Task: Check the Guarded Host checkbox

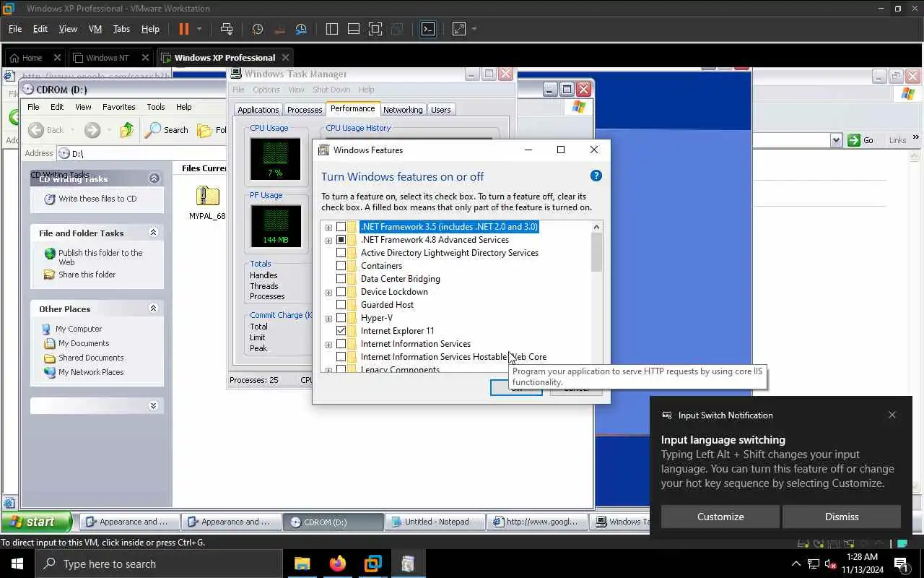Action: click(341, 305)
